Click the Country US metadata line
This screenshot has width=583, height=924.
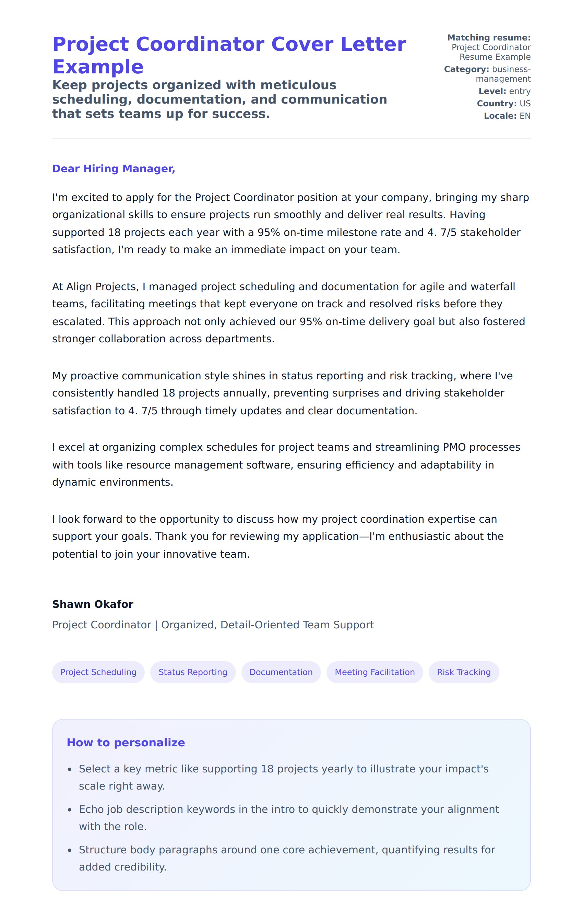tap(503, 103)
